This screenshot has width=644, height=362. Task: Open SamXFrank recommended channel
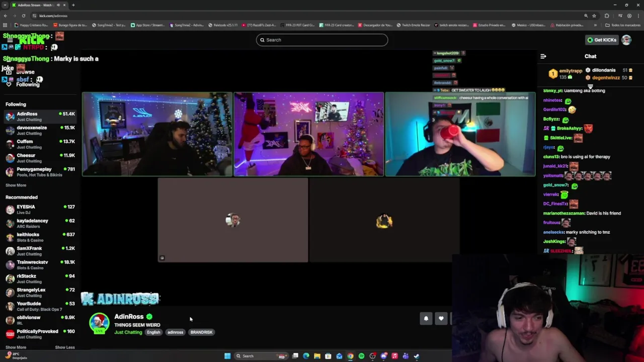40,251
